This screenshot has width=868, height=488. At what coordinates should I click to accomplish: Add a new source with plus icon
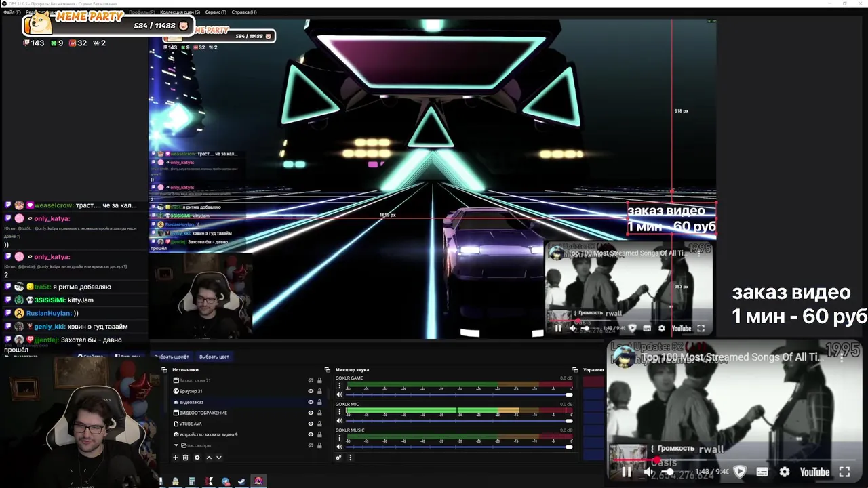click(175, 457)
